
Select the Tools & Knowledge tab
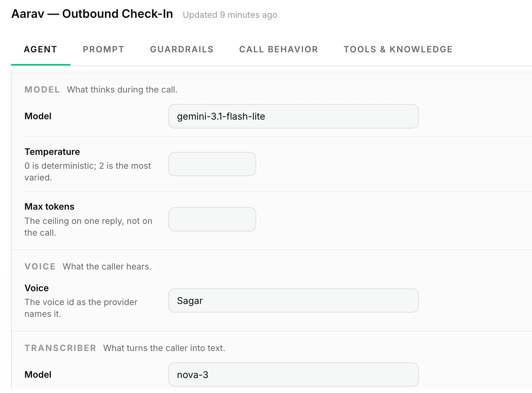[x=398, y=49]
